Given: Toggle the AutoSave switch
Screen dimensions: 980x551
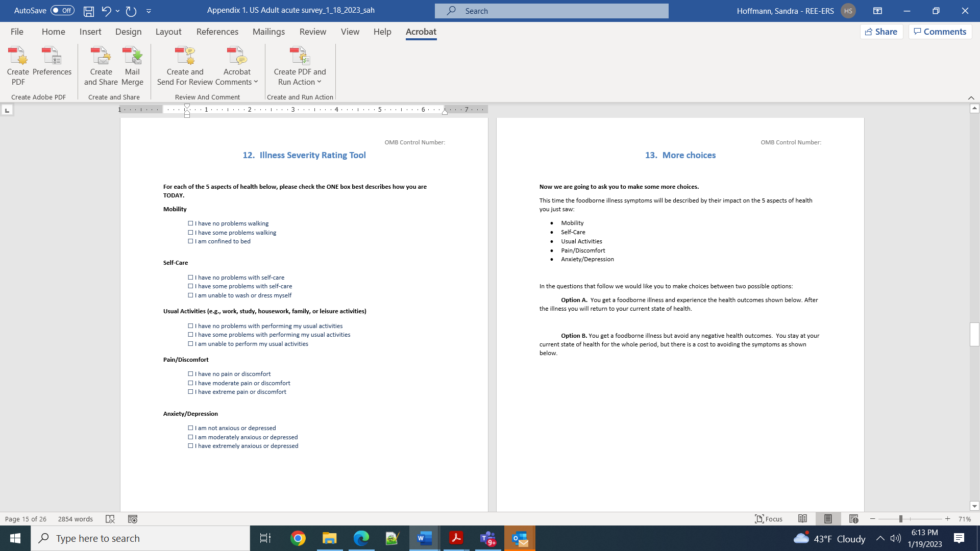Looking at the screenshot, I should (62, 10).
